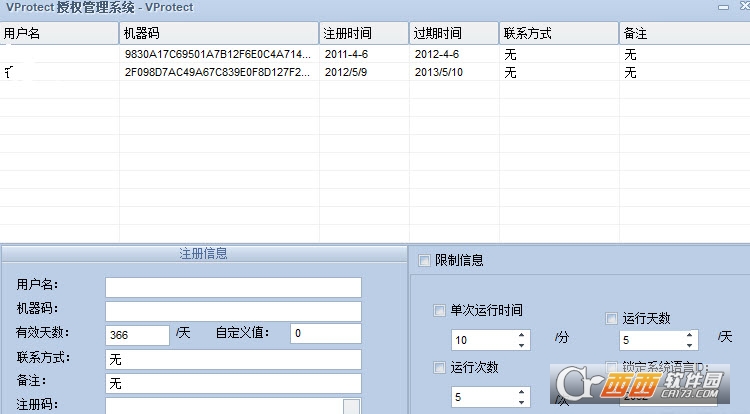Focus the 备注 input field

(x=233, y=383)
